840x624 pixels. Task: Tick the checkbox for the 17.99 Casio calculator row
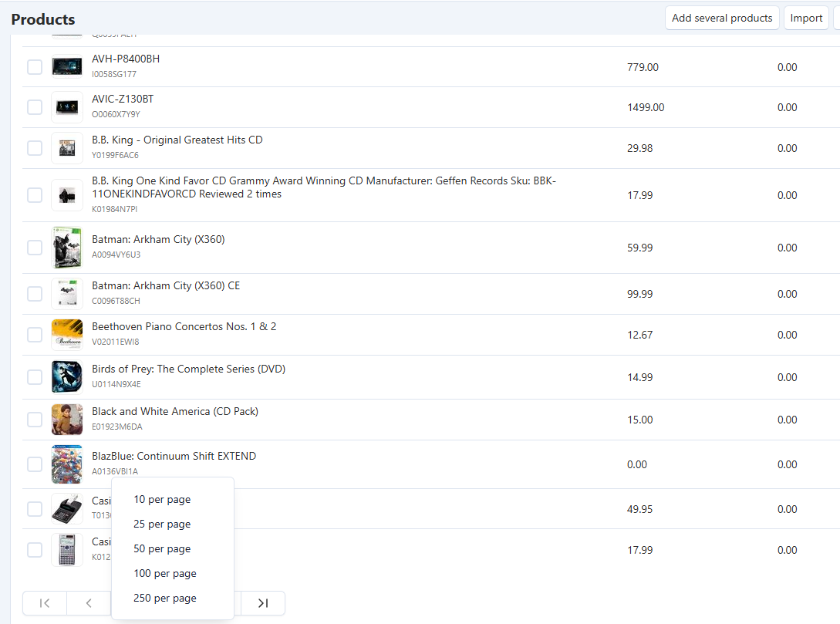(x=35, y=550)
